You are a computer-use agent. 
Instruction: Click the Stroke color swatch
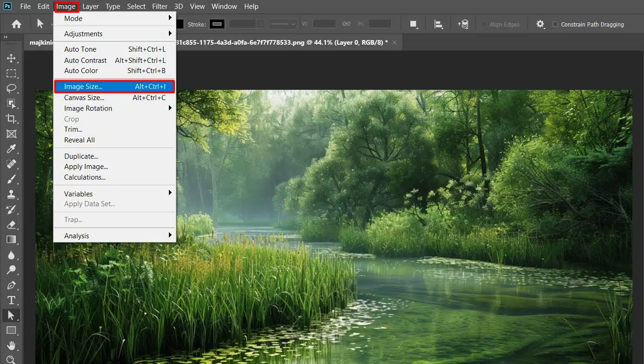tap(217, 24)
